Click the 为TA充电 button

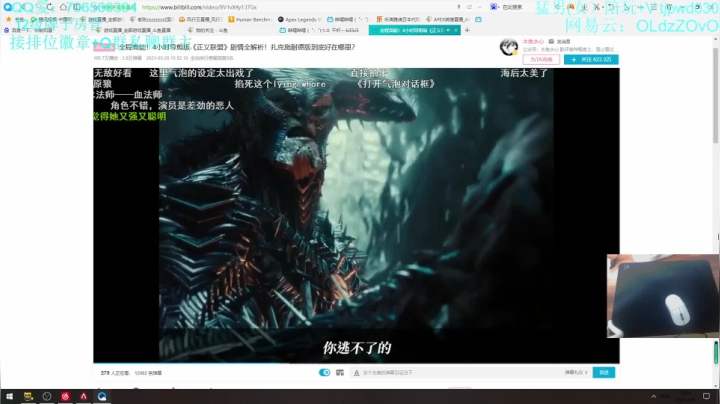point(541,60)
